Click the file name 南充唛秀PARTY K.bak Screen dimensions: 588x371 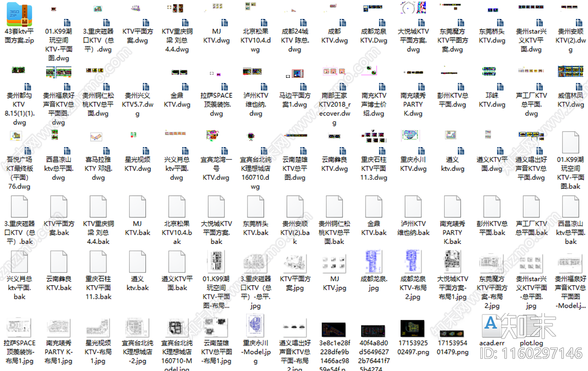click(452, 233)
